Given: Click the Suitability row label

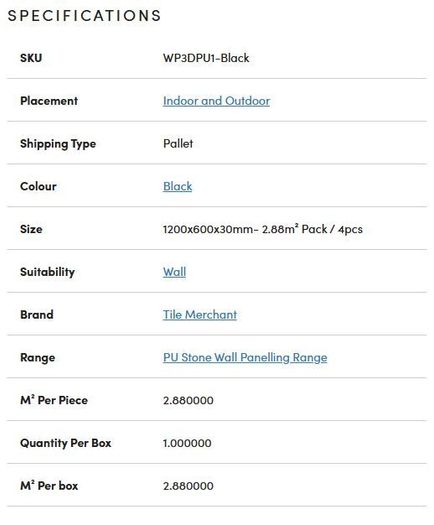Looking at the screenshot, I should point(47,272).
